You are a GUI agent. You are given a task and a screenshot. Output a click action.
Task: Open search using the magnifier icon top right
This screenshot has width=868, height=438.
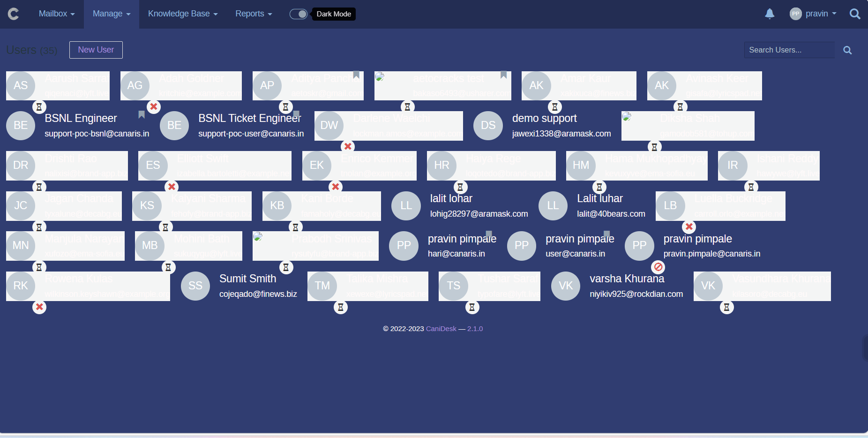[855, 14]
